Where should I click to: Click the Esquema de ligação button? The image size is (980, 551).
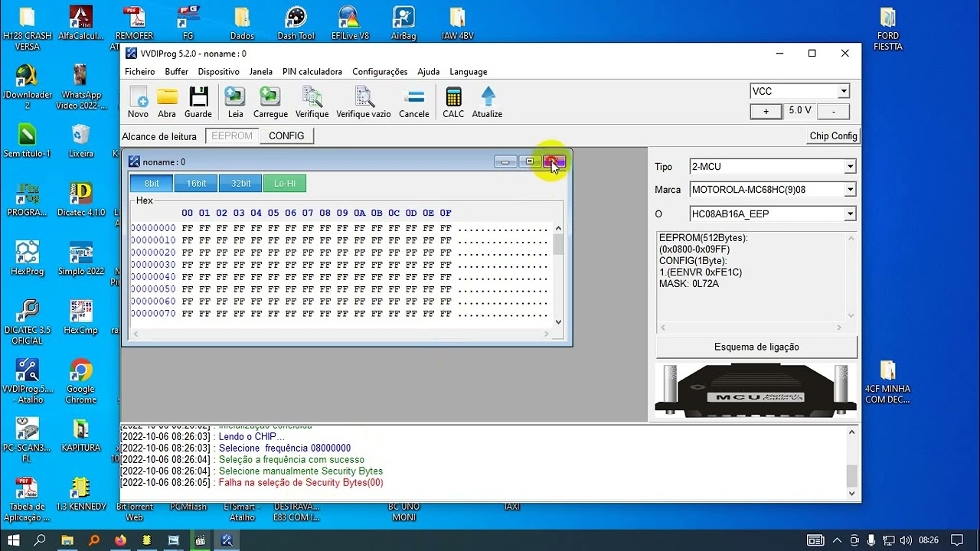click(756, 347)
